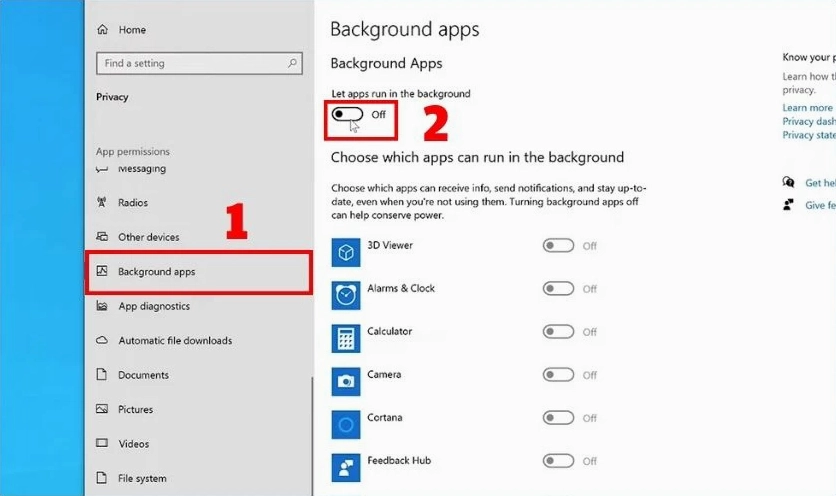Screen dimensions: 836x496
Task: Click the Privacy heading in sidebar
Action: pyautogui.click(x=112, y=97)
